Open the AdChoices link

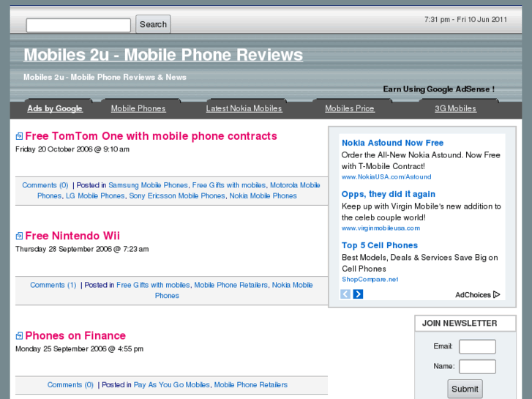478,294
